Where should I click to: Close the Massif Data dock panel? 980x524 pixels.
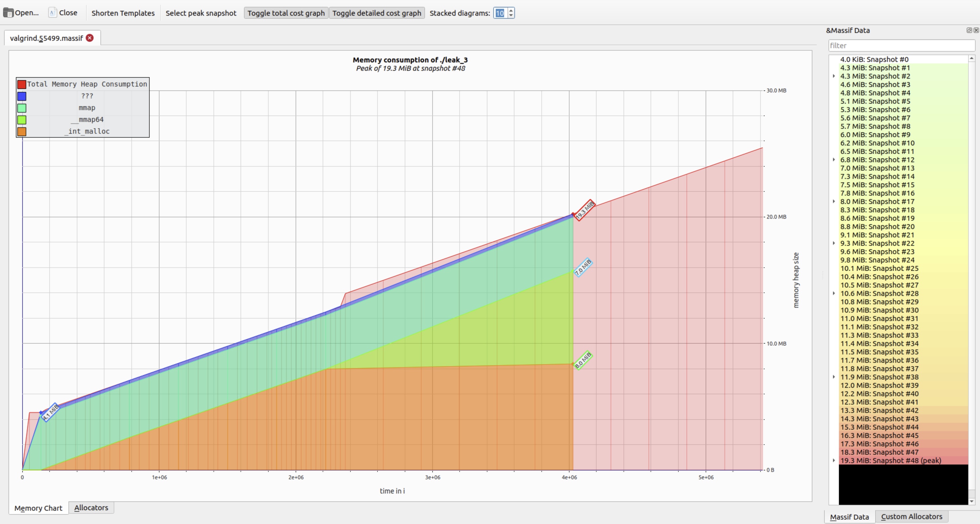[x=976, y=30]
